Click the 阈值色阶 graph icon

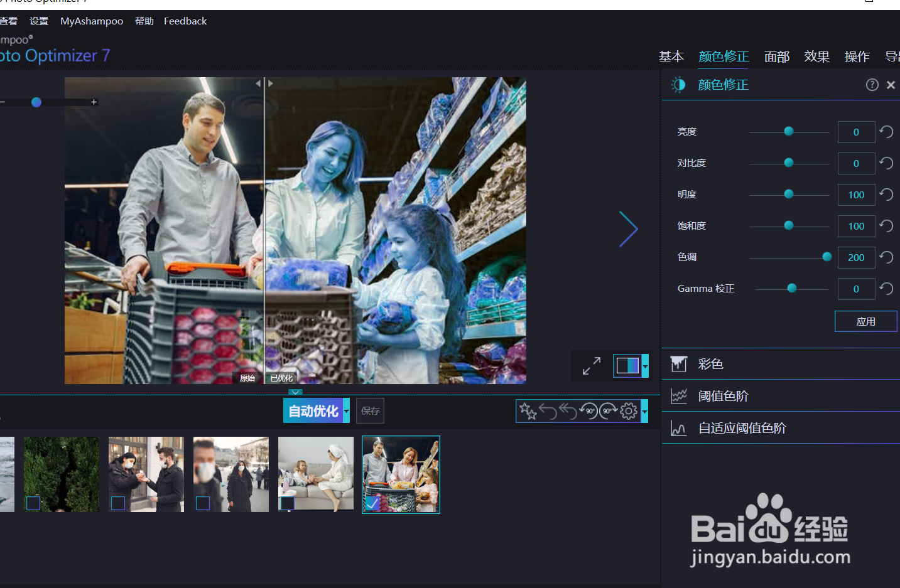tap(678, 396)
